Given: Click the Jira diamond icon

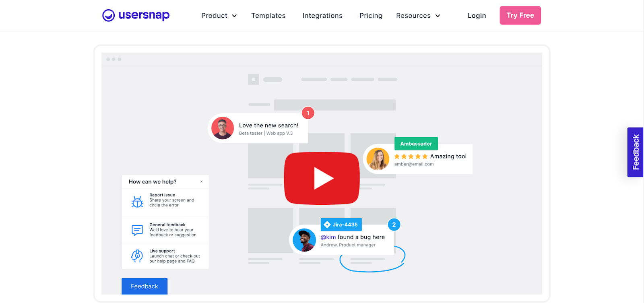Looking at the screenshot, I should click(x=327, y=225).
